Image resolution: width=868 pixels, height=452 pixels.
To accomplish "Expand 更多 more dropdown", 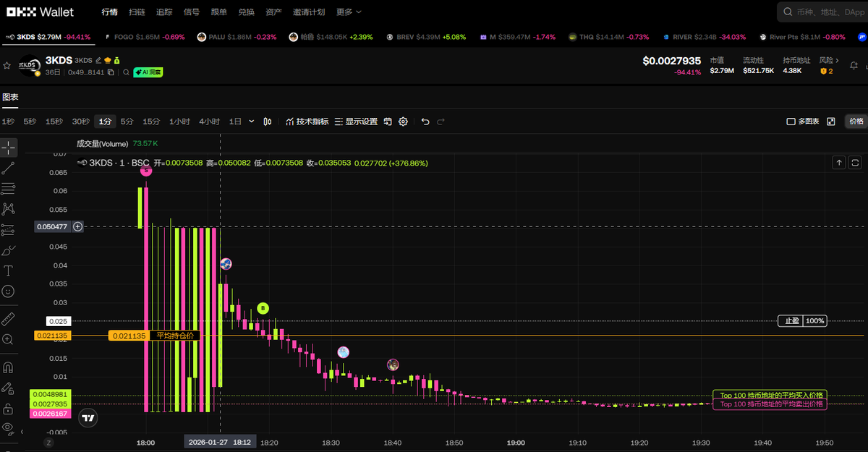I will click(x=349, y=12).
